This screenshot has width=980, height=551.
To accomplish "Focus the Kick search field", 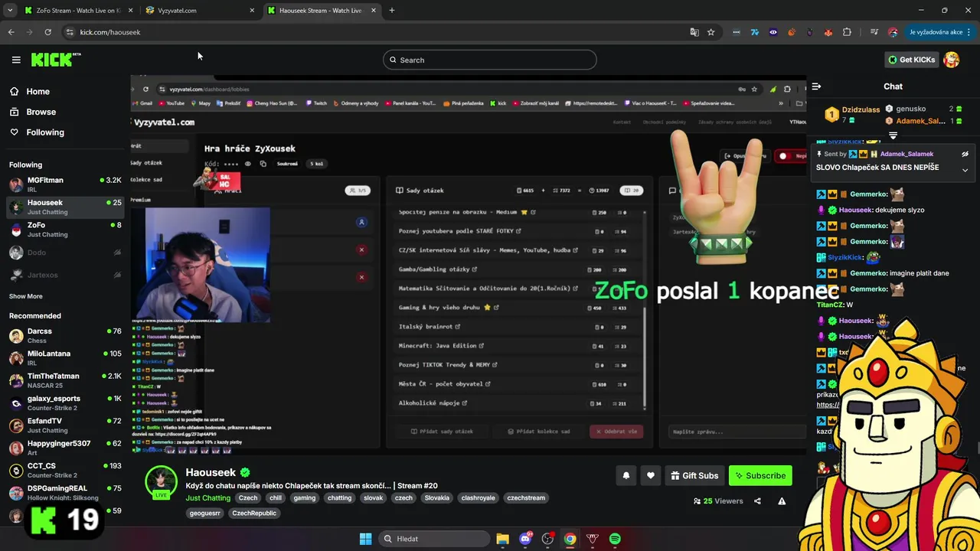I will click(x=490, y=60).
